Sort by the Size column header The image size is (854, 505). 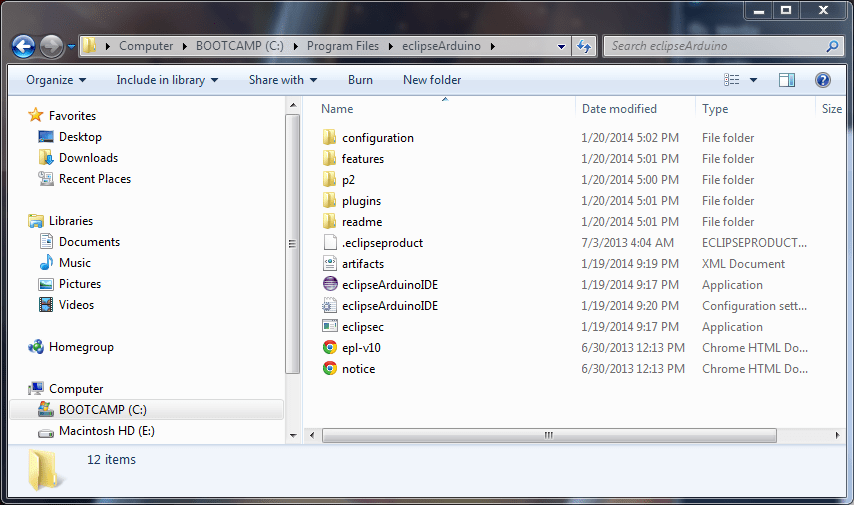(x=832, y=109)
